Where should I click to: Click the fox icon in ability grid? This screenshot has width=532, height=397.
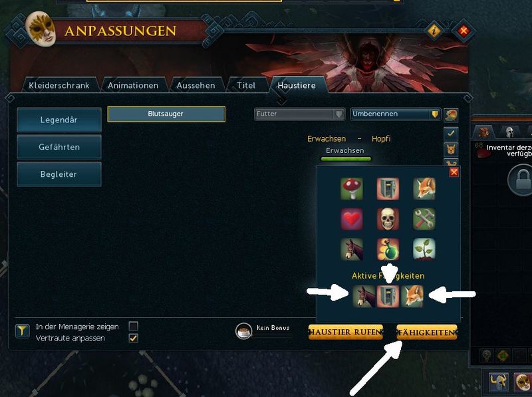point(424,189)
